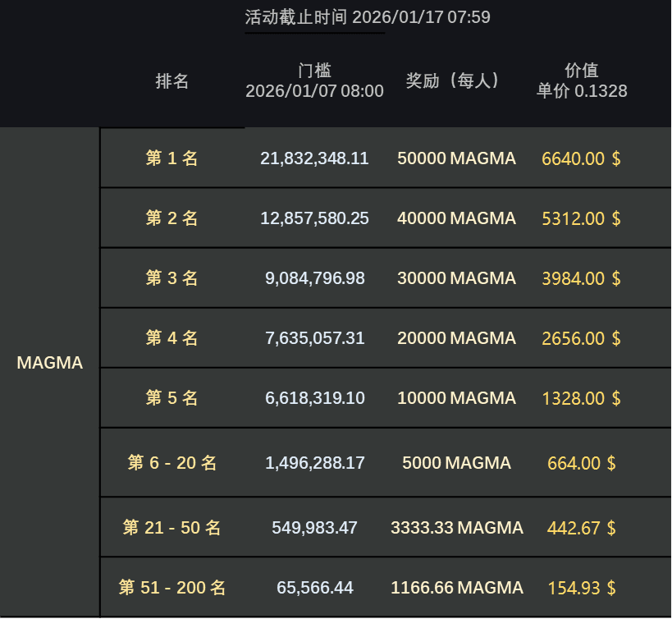
Task: Click the 6640.00 $ value
Action: click(581, 158)
